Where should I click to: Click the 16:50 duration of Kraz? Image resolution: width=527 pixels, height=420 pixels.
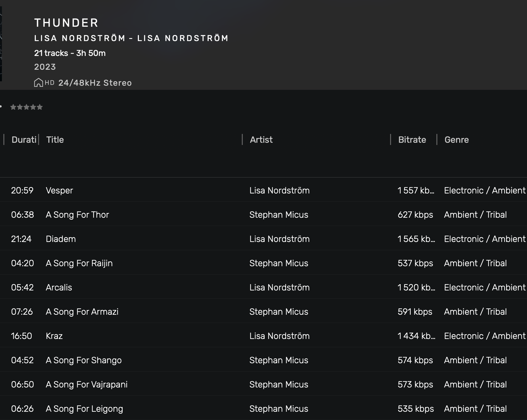pos(21,336)
